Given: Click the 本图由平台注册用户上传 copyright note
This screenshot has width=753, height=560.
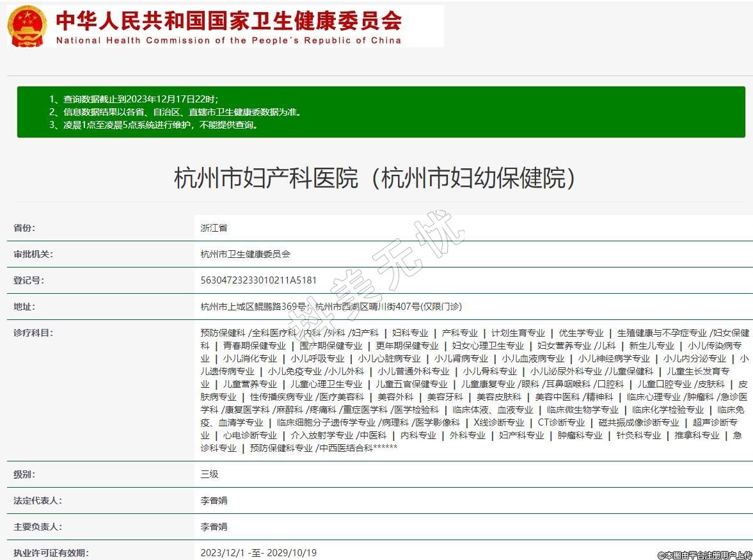Looking at the screenshot, I should pos(704,555).
